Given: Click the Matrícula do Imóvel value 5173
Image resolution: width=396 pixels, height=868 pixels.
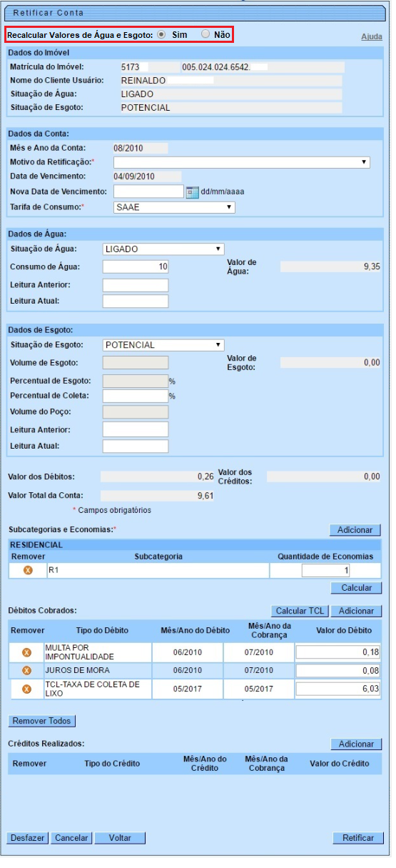Looking at the screenshot, I should [x=131, y=66].
